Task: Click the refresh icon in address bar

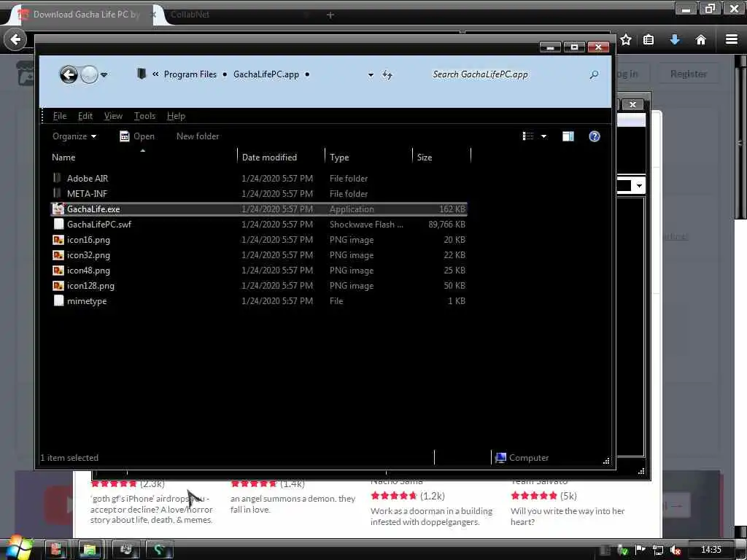Action: (x=387, y=75)
